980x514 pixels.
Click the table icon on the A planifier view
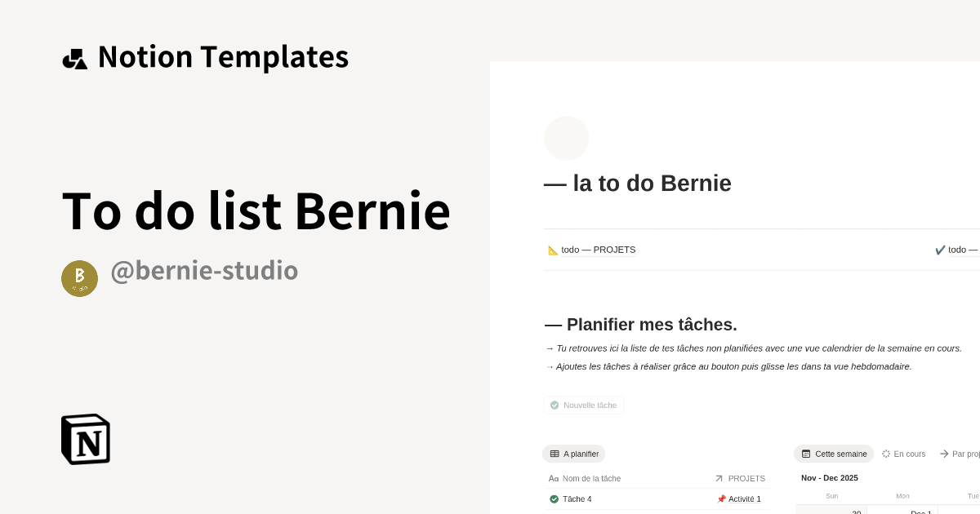pyautogui.click(x=553, y=454)
